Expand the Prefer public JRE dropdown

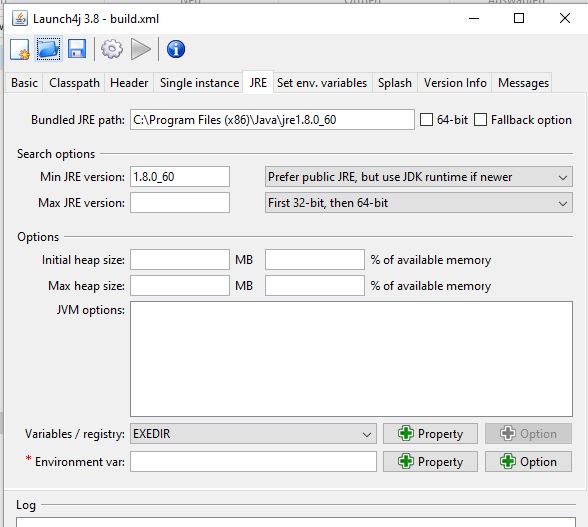pos(418,177)
